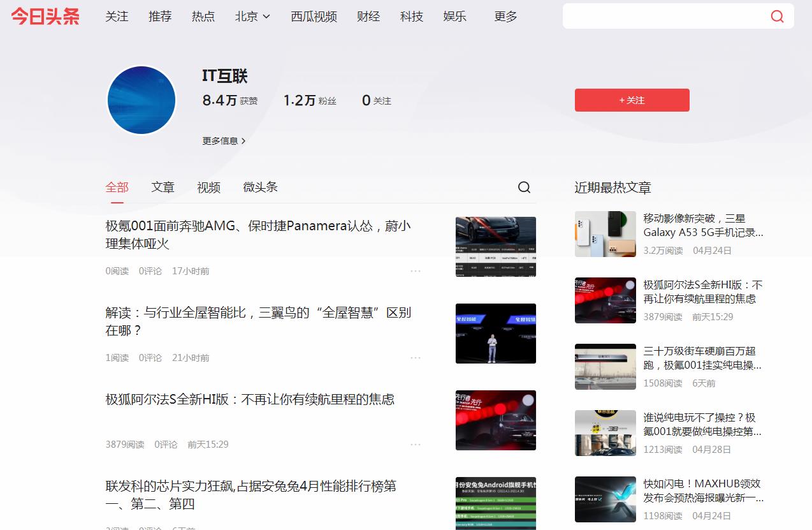Screen dimensions: 812x530
Task: Open the 更多 navigation menu
Action: click(x=505, y=17)
